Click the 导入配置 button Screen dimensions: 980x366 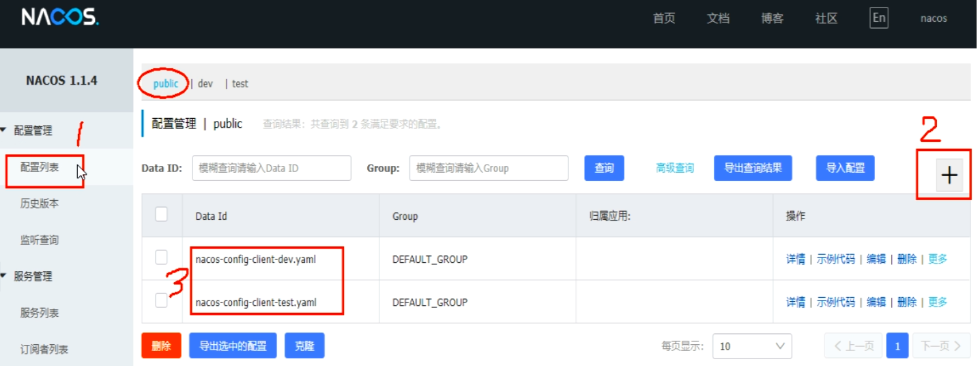[x=845, y=168]
